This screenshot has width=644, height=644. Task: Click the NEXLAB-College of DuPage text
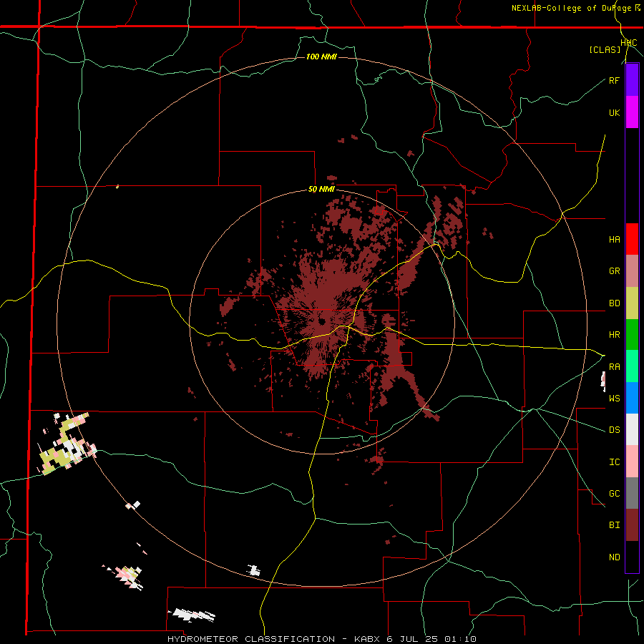tap(571, 8)
